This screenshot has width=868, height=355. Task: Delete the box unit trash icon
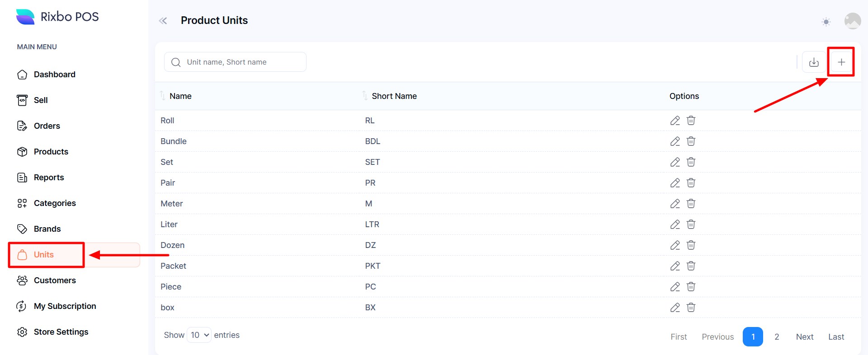click(x=691, y=308)
